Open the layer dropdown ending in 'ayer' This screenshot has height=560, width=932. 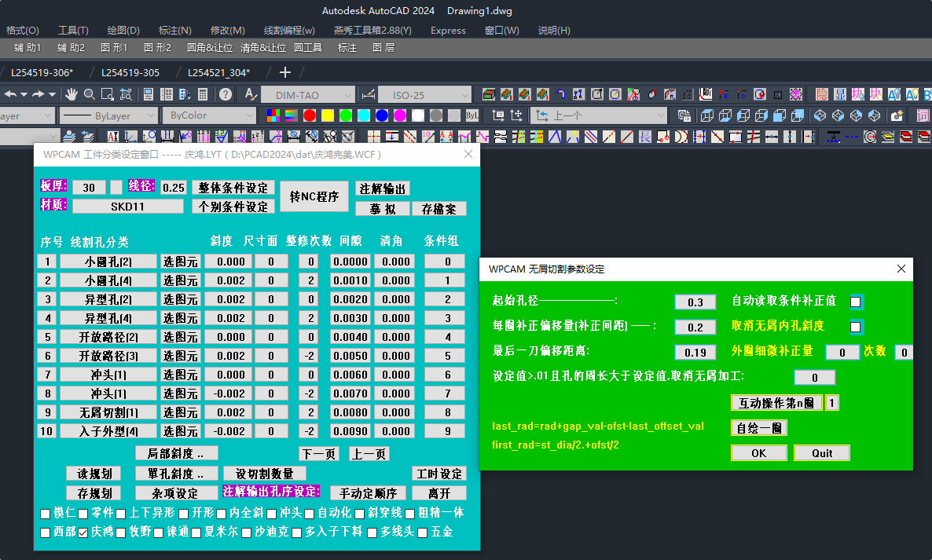tap(27, 115)
